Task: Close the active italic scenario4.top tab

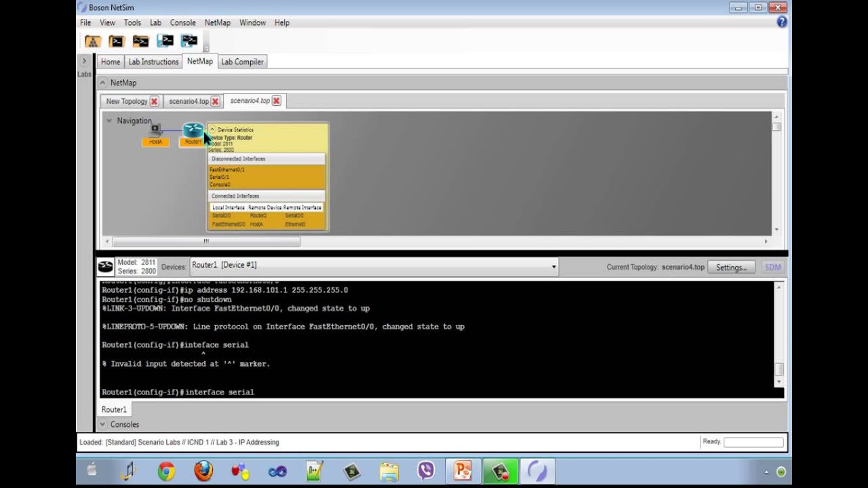Action: (x=276, y=101)
